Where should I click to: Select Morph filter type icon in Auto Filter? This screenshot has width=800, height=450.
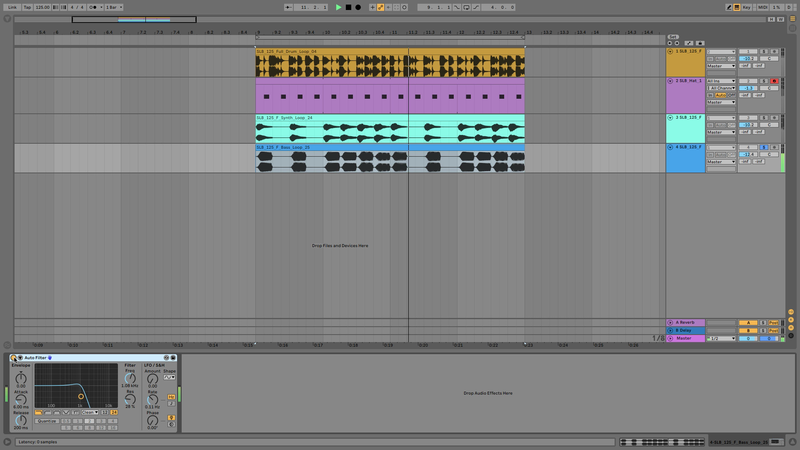[x=75, y=412]
